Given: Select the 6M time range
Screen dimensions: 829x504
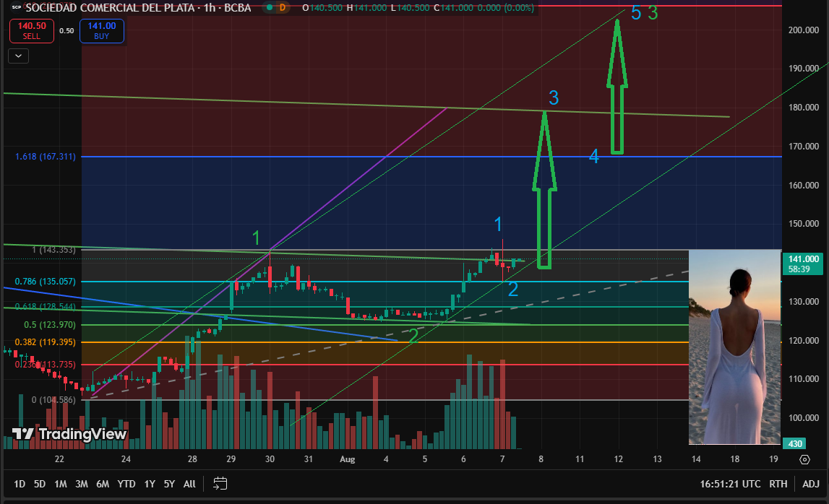Looking at the screenshot, I should [103, 484].
